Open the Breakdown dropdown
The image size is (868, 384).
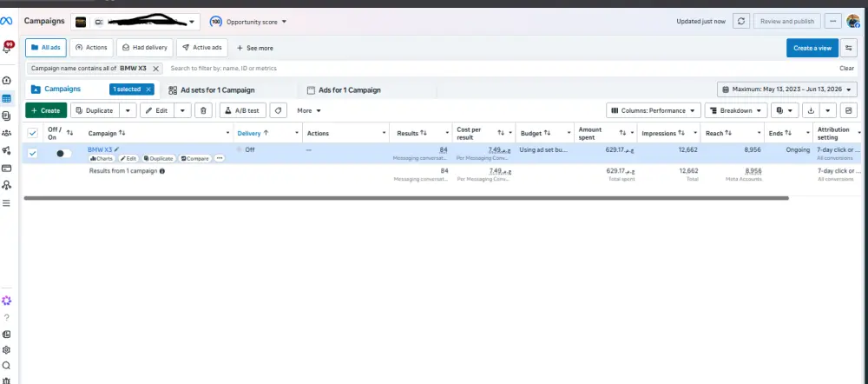point(736,110)
